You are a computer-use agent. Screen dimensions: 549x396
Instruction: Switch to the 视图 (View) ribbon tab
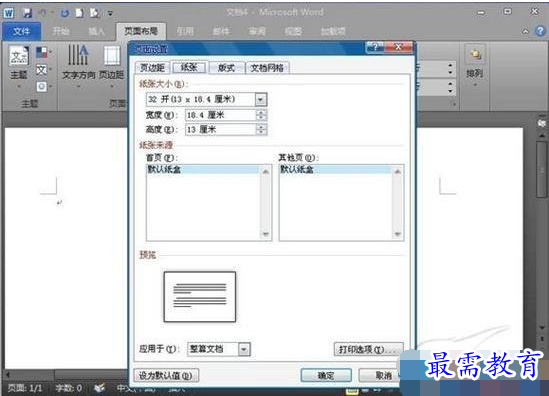[293, 32]
